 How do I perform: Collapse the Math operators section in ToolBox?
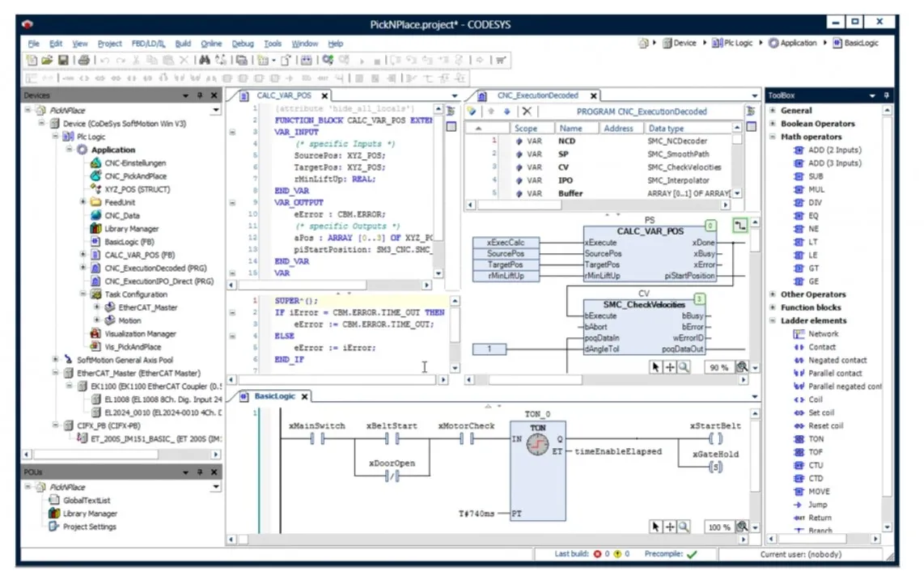pos(773,137)
